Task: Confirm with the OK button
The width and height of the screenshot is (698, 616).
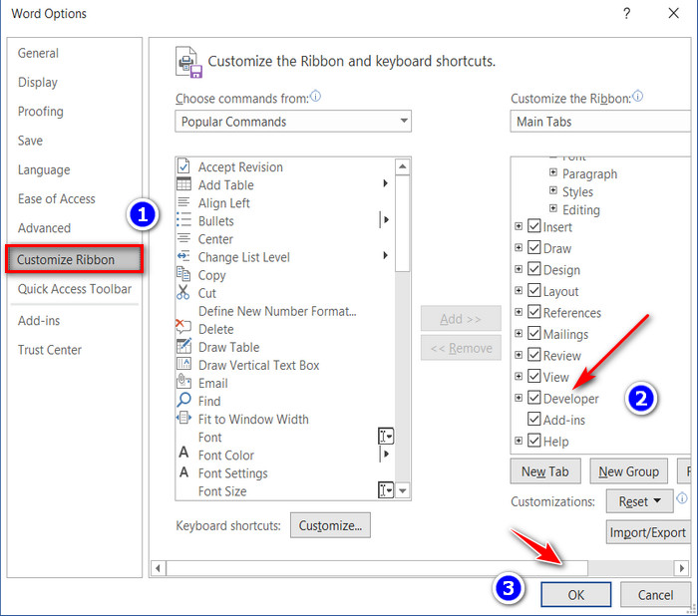Action: pos(576,595)
